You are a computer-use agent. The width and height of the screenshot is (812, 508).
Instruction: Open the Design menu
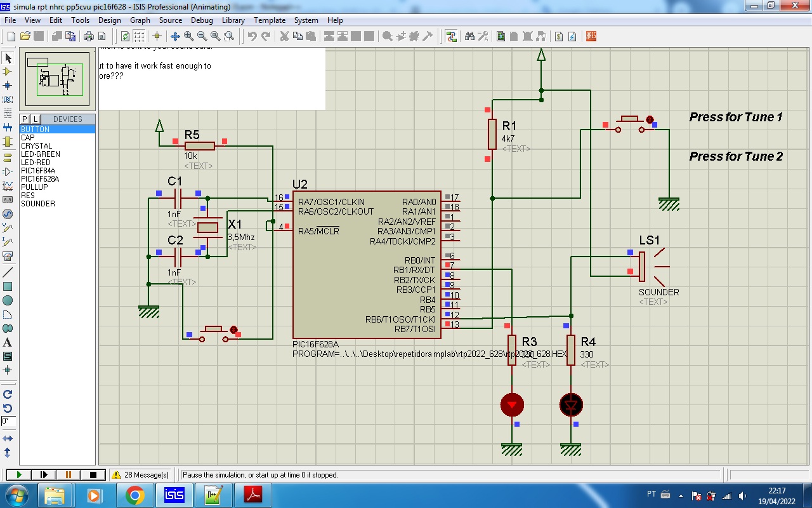point(109,20)
